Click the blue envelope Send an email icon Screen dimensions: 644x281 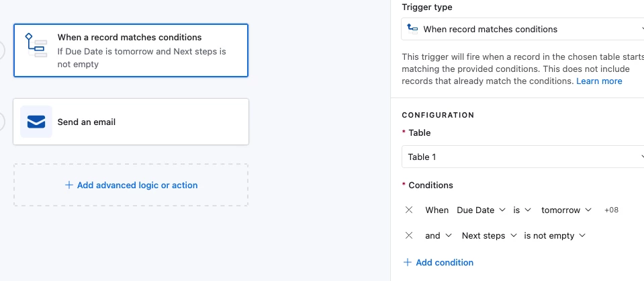pos(36,122)
